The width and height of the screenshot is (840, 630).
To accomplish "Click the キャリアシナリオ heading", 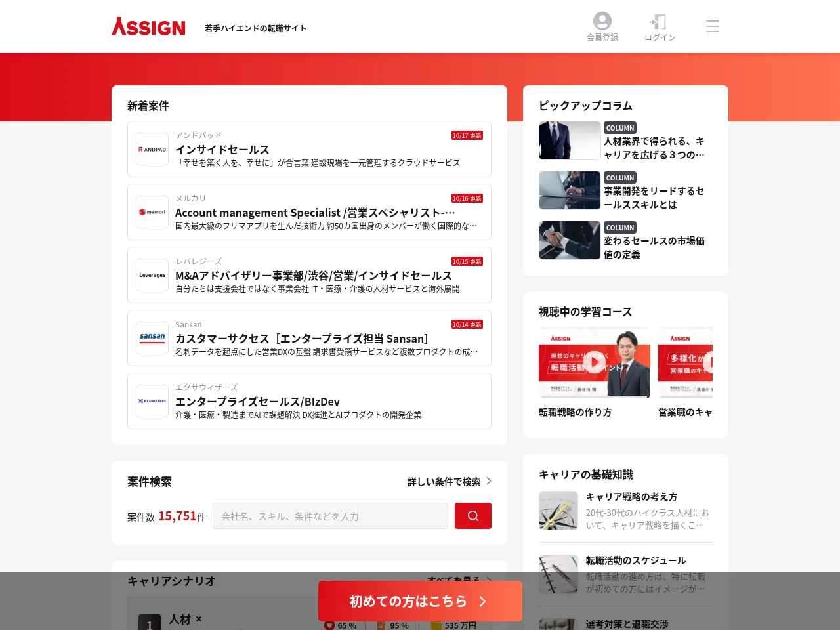I will (x=171, y=581).
